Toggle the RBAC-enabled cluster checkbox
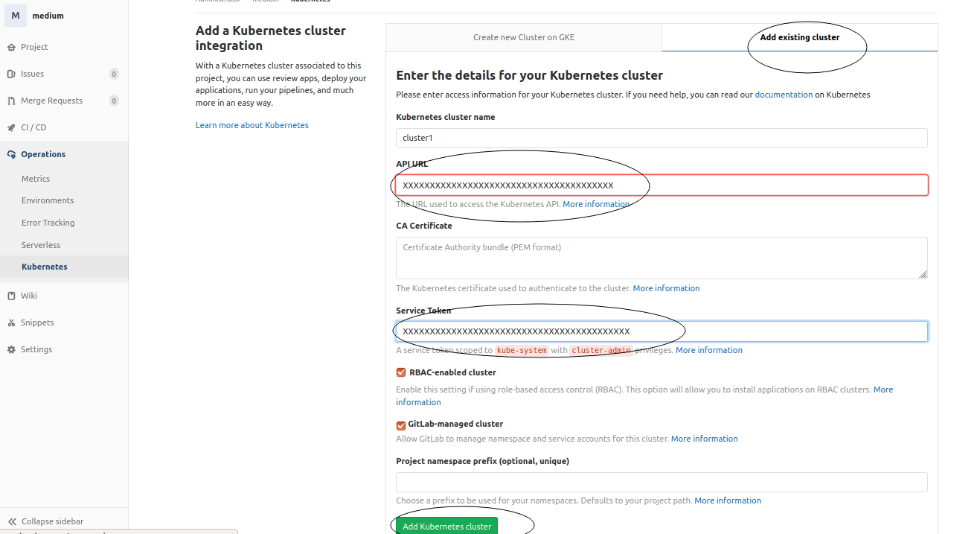The image size is (980, 534). click(x=401, y=372)
